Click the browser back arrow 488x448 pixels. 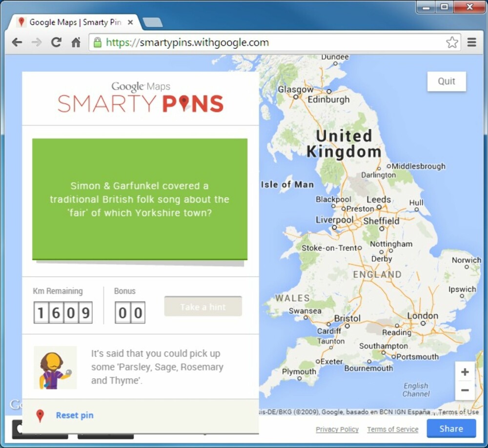17,42
